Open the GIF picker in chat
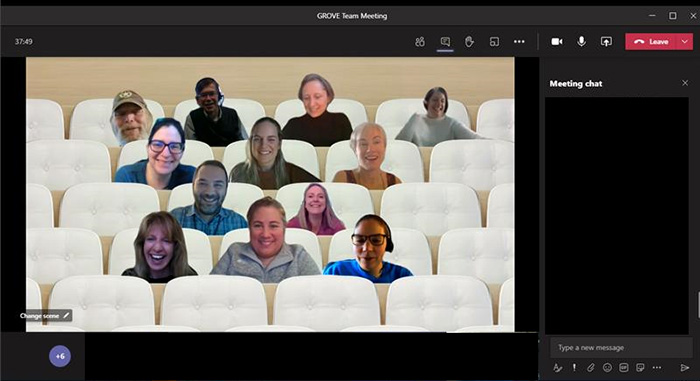This screenshot has width=700, height=381. click(x=624, y=368)
